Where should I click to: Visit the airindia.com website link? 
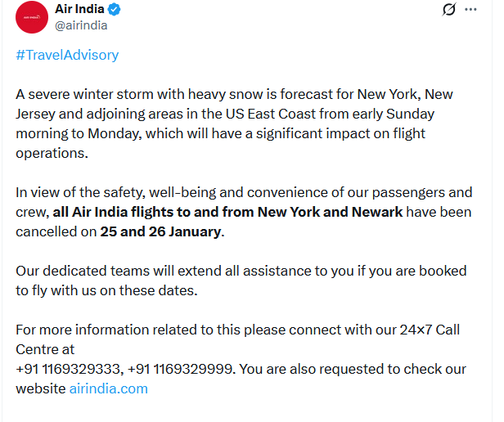point(109,388)
